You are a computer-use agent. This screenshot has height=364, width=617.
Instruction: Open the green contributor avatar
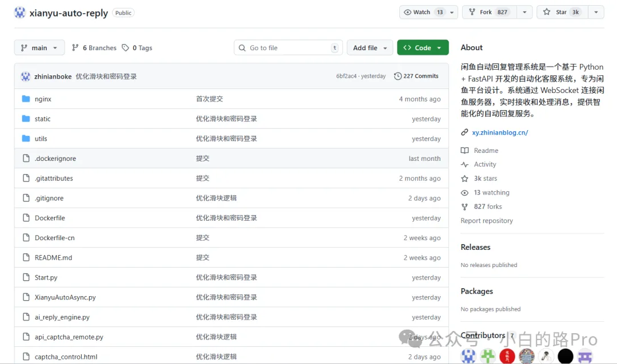pos(488,356)
